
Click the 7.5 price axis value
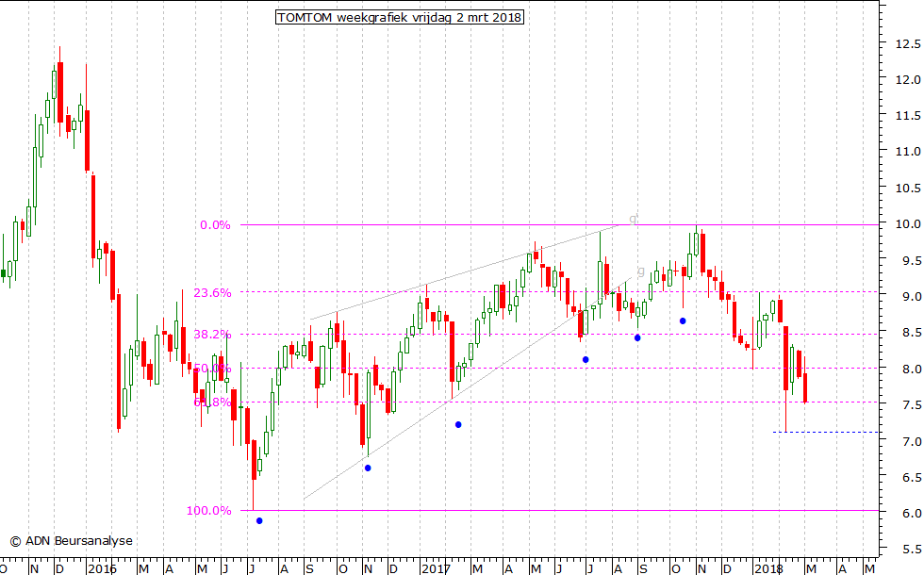pos(911,404)
